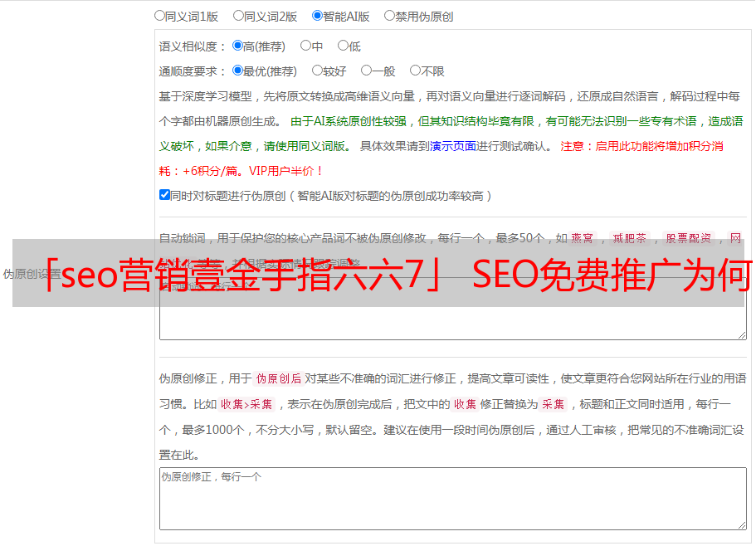
Task: Choose the 智能AI版 radio option
Action: 317,16
